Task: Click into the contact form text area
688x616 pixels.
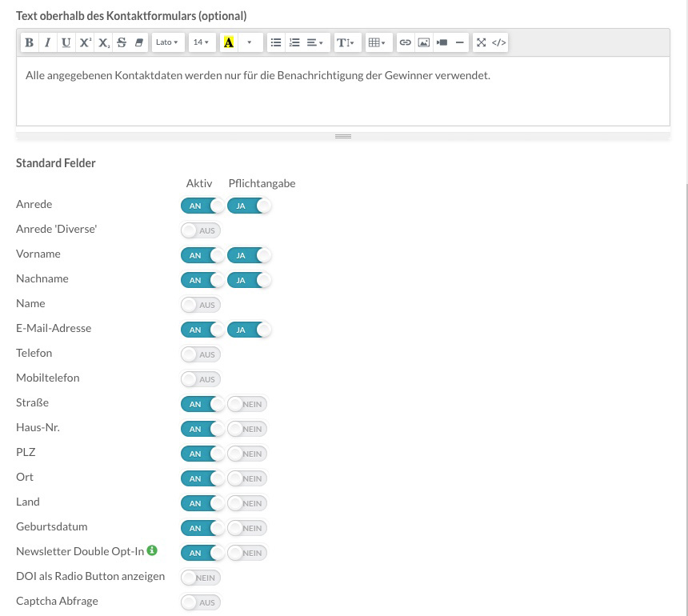Action: pos(343,91)
